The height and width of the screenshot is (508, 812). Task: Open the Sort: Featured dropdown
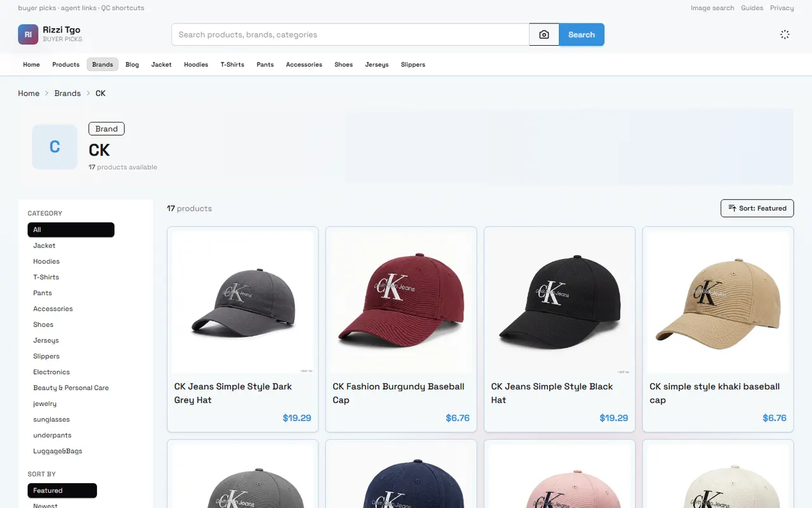[x=757, y=208]
